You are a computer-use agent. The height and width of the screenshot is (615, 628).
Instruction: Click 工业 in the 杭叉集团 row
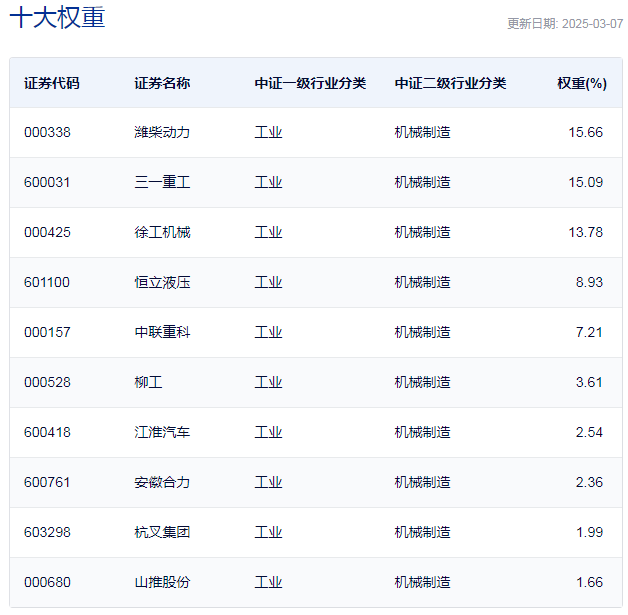[x=268, y=533]
